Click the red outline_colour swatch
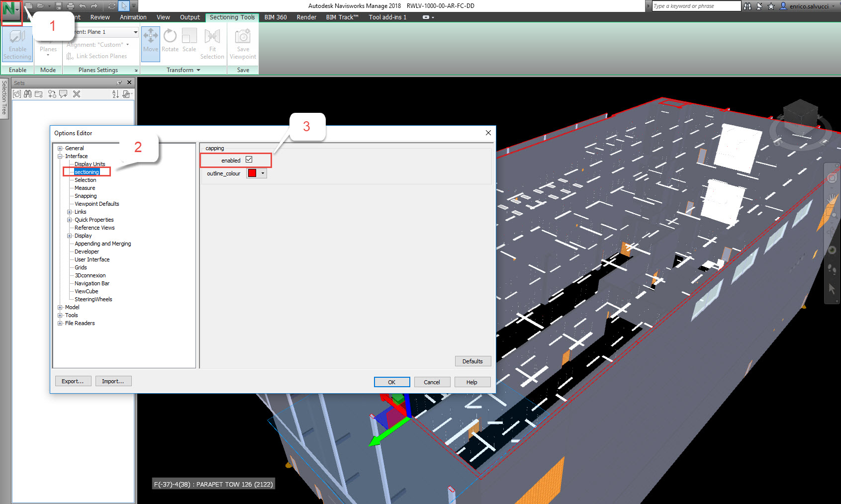The height and width of the screenshot is (504, 841). pyautogui.click(x=252, y=173)
